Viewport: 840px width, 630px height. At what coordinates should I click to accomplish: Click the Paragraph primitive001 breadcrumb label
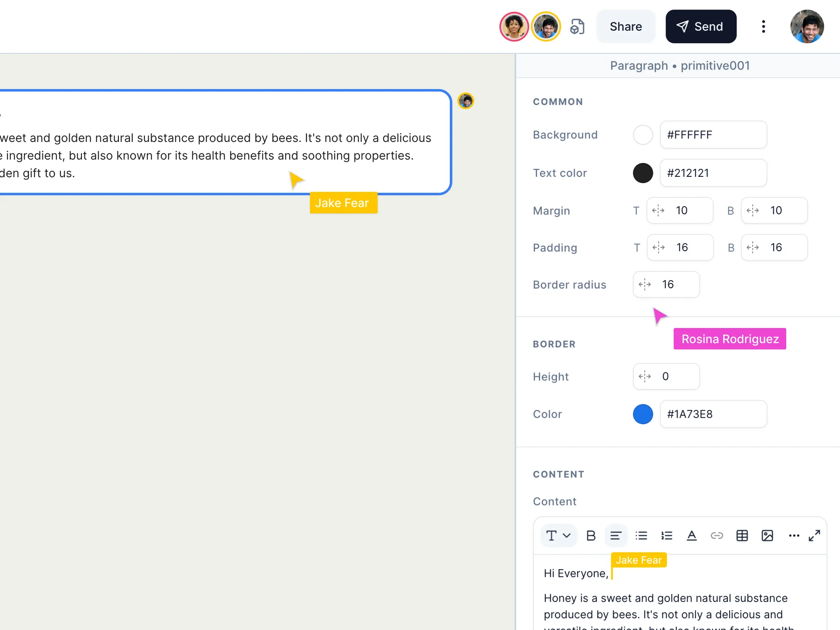680,66
